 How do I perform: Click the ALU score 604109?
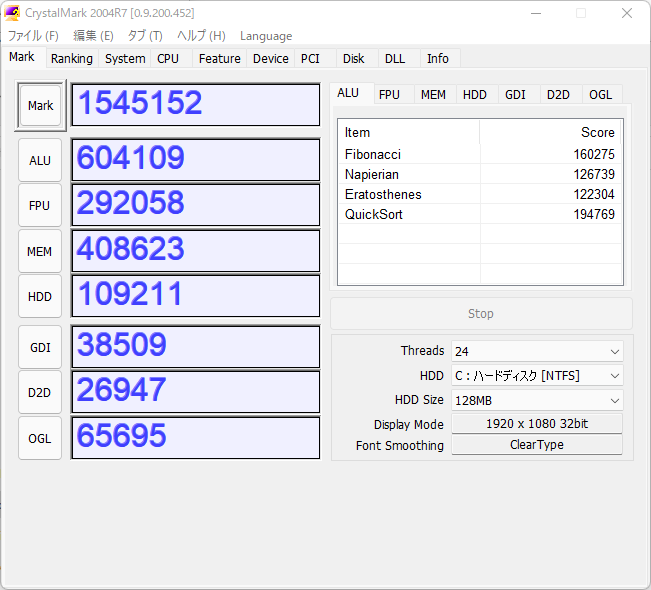[196, 160]
